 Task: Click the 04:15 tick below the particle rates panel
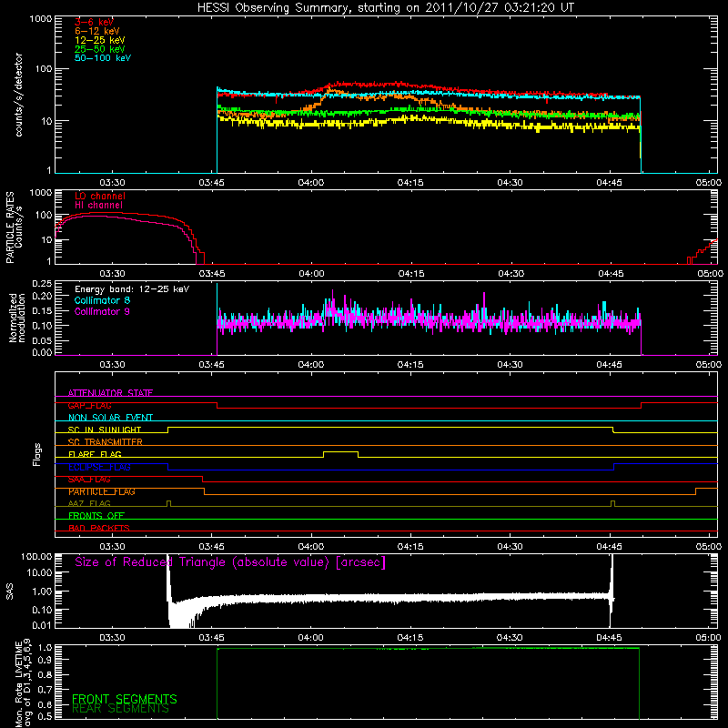pos(411,274)
